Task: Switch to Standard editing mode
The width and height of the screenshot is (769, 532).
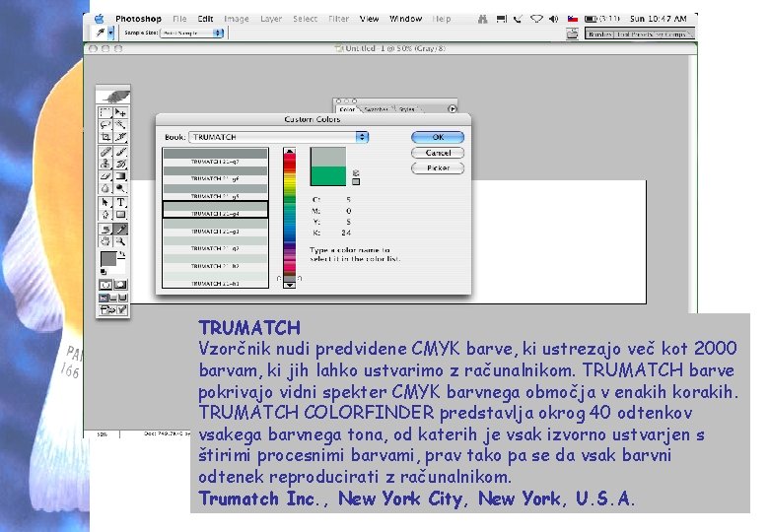Action: (105, 285)
